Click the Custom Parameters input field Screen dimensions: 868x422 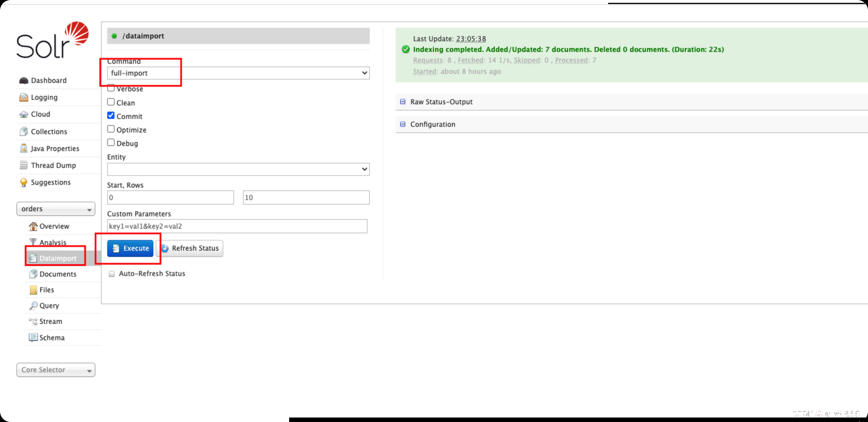pyautogui.click(x=237, y=226)
